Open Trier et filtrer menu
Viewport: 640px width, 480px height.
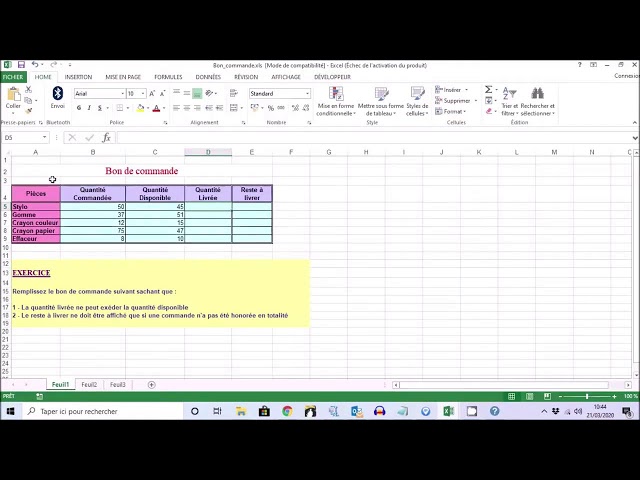pos(509,101)
